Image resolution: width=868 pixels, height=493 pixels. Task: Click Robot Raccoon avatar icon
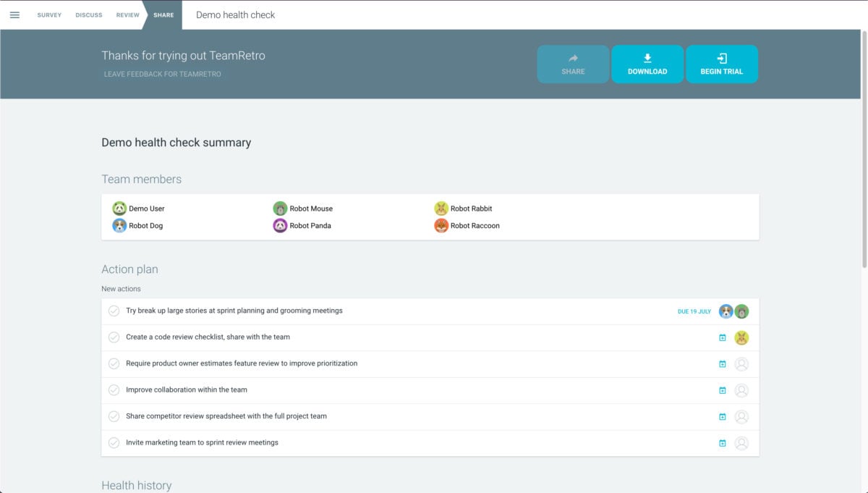pos(441,226)
